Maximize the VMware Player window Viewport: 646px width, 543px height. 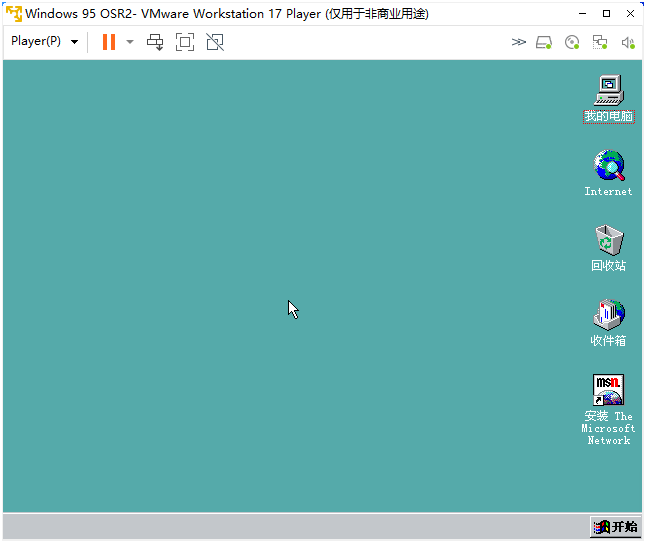[606, 14]
